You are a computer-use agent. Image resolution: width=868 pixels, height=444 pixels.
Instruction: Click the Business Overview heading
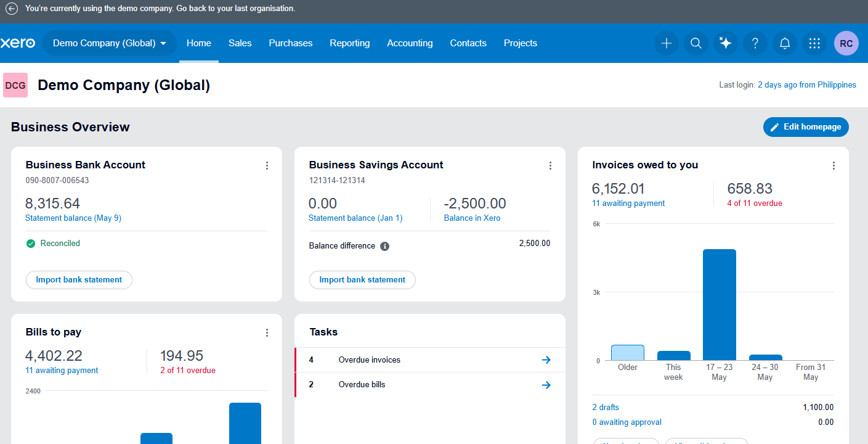[x=70, y=127]
